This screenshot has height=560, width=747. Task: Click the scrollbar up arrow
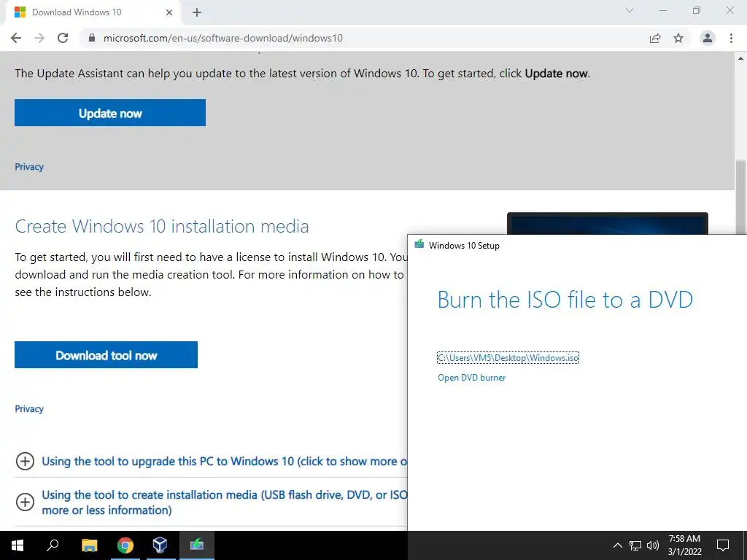pyautogui.click(x=740, y=58)
